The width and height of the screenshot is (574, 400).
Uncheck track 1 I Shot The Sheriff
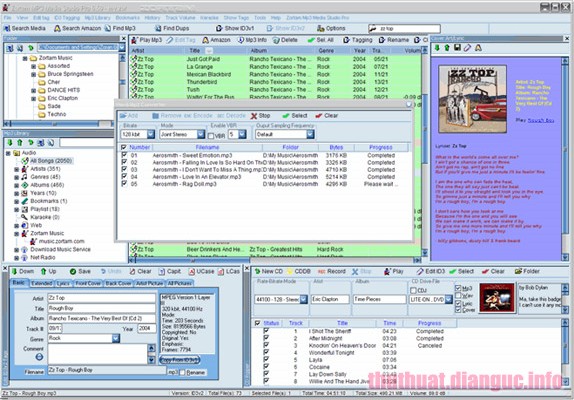(x=266, y=331)
